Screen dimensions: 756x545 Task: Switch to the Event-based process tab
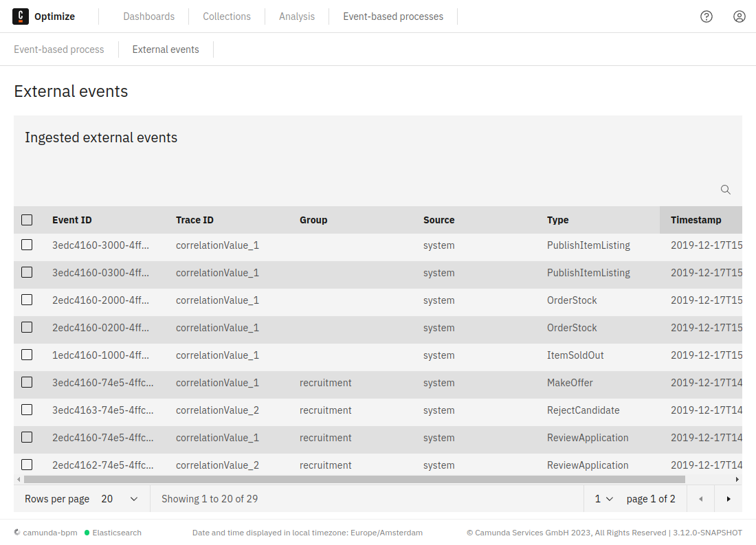pos(59,49)
